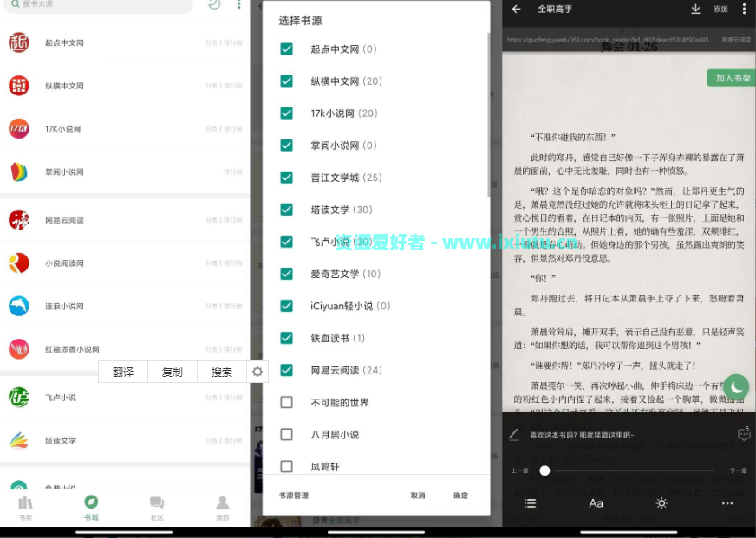
Task: Switch to the 我的 bottom tab
Action: (222, 509)
